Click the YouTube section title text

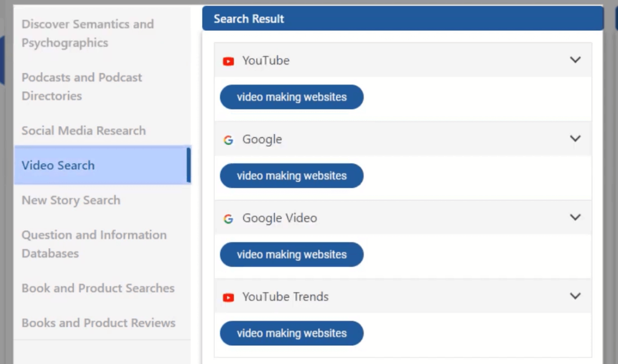(266, 60)
